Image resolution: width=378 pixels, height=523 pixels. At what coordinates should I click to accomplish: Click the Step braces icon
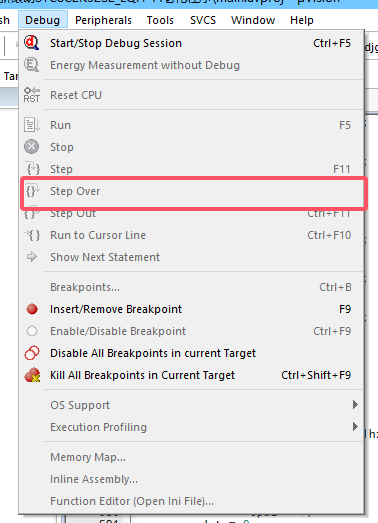tap(32, 169)
